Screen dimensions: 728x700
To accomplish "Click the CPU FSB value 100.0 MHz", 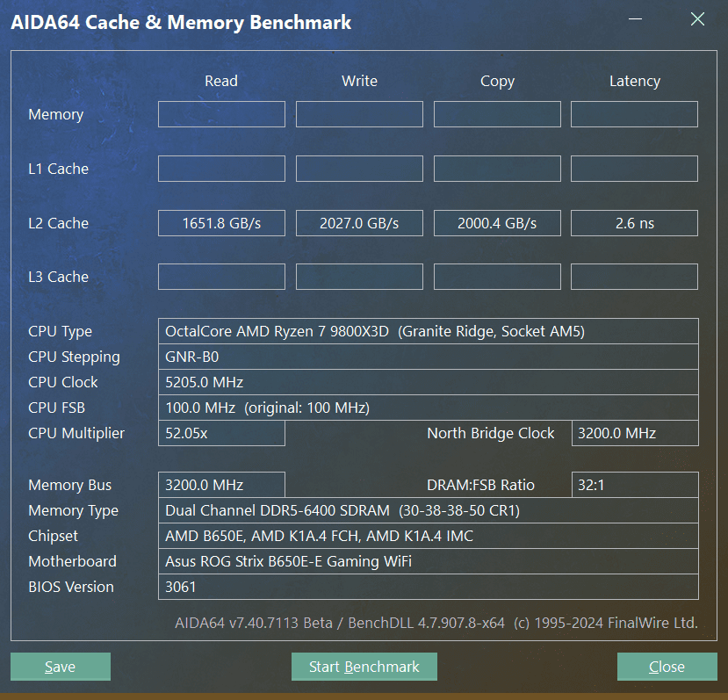I will click(428, 408).
